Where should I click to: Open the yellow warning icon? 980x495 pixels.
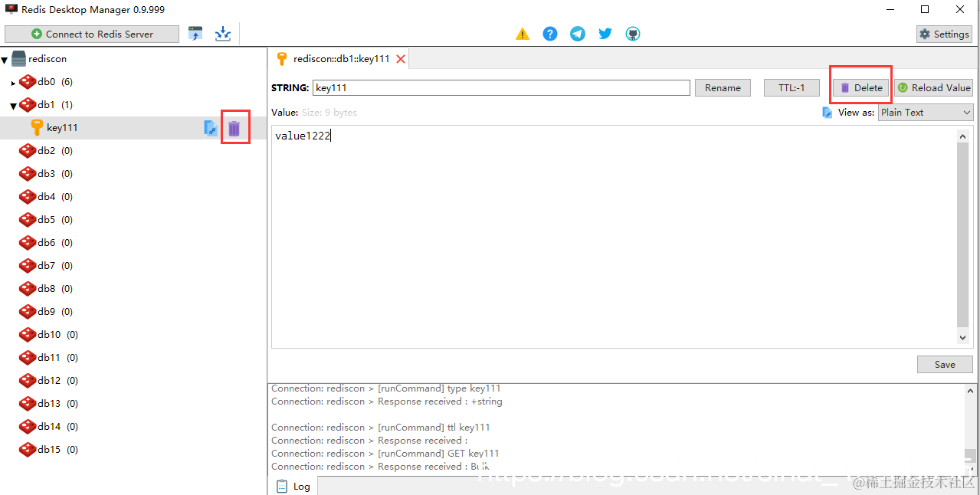523,34
